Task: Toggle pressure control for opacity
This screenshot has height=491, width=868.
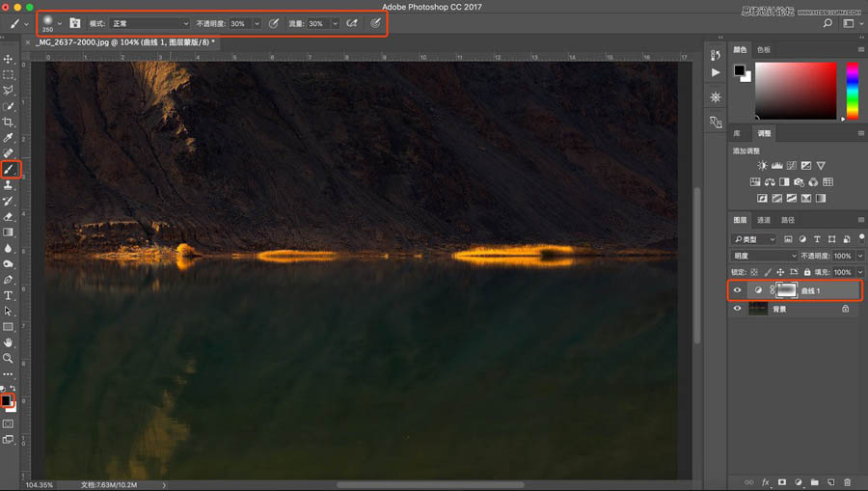Action: (x=274, y=23)
